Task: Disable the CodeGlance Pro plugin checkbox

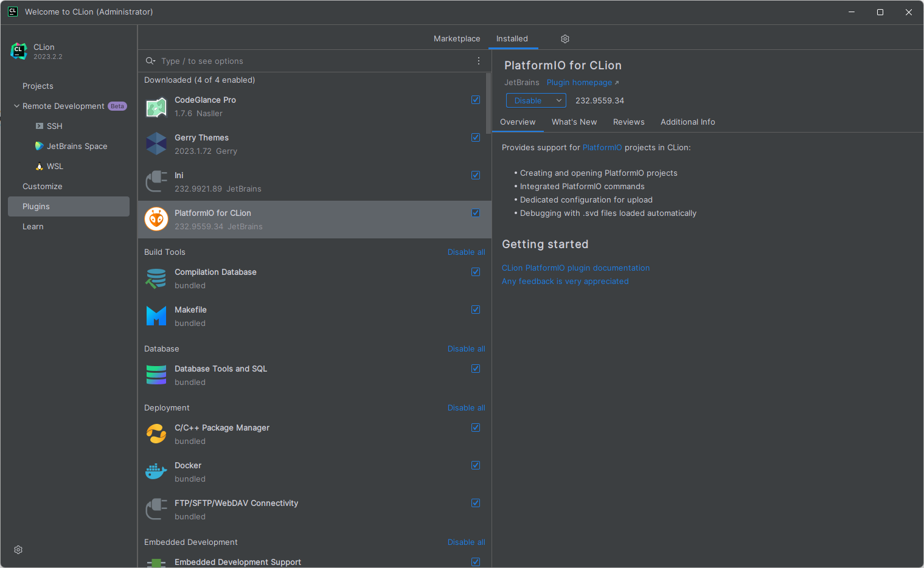Action: 476,100
